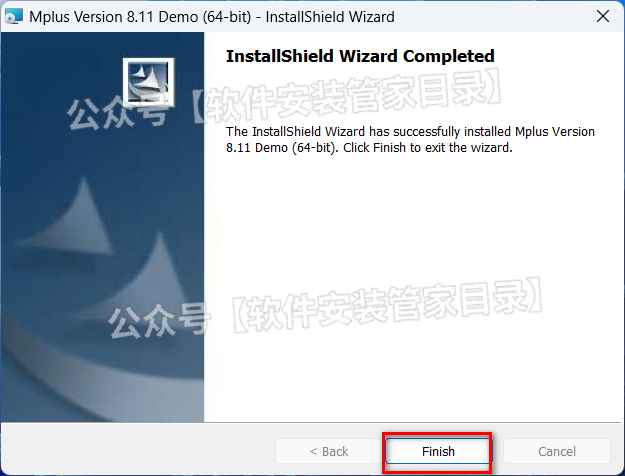Click the horizontal divider above the buttons
Screen dimensions: 625x476
(x=311, y=422)
